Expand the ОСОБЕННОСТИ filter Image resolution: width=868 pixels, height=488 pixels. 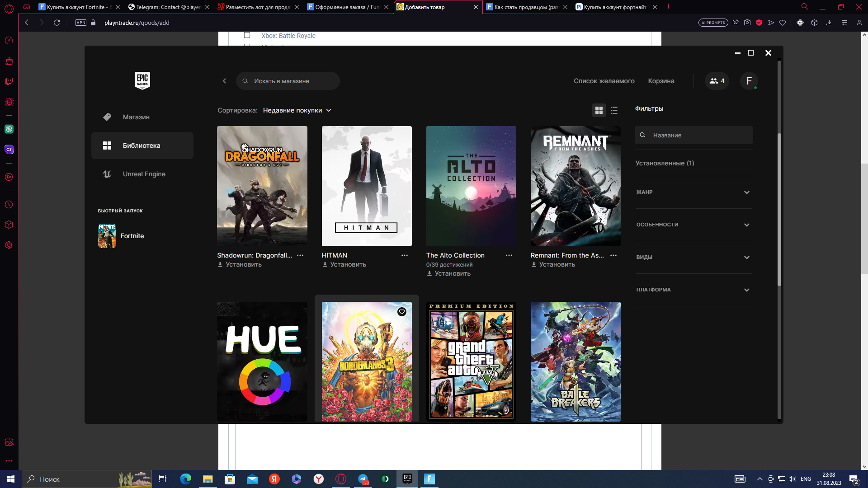693,225
